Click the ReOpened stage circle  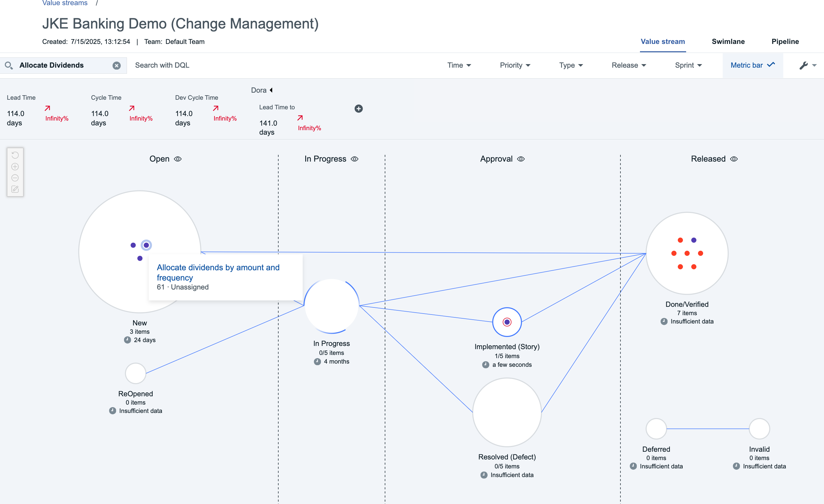coord(135,373)
